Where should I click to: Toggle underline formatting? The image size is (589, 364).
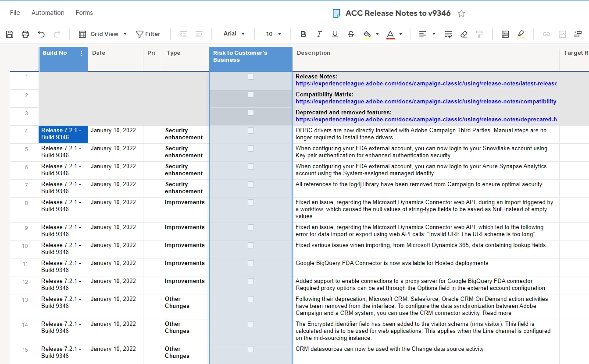335,34
